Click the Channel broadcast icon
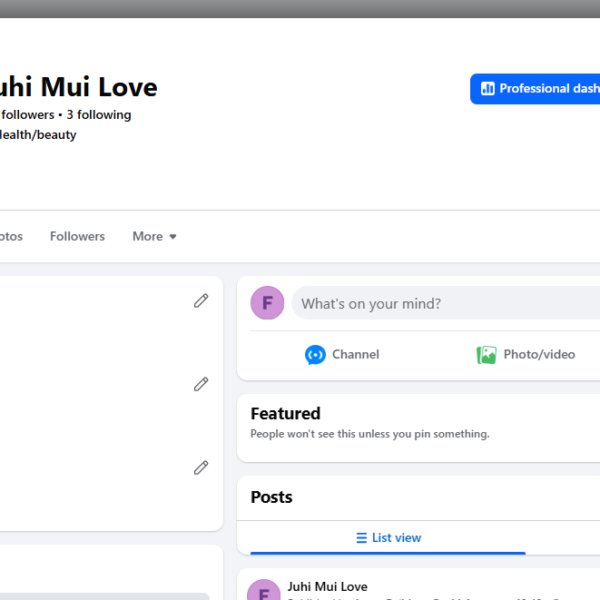 tap(315, 354)
